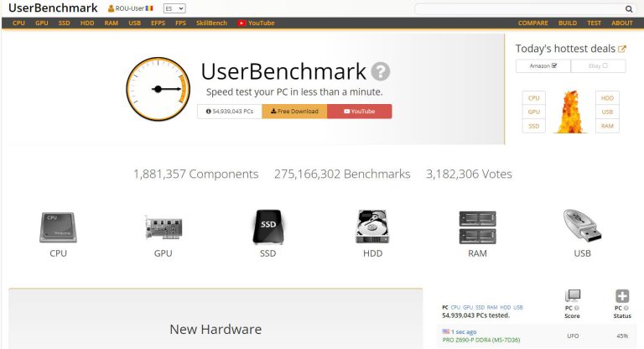Open TEST in the navigation bar

594,23
